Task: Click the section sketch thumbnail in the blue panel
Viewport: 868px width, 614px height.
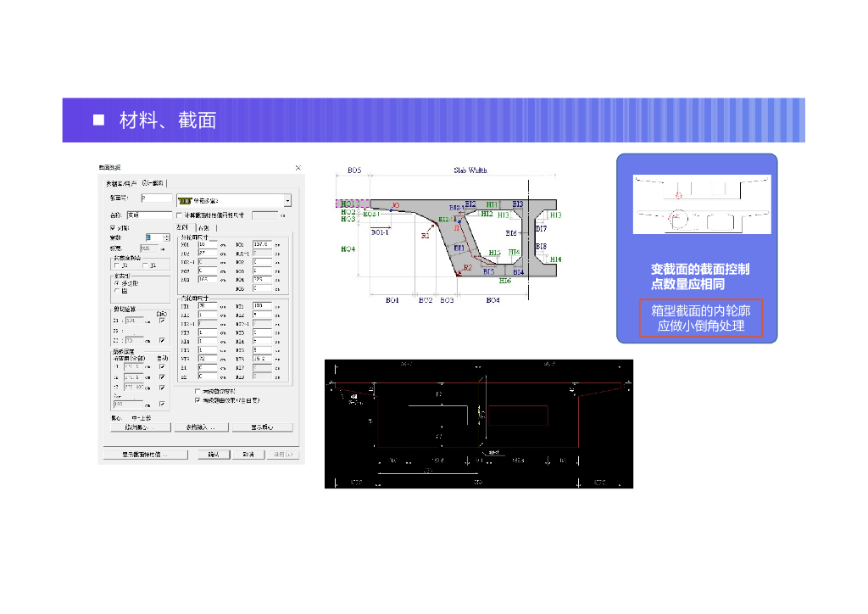Action: point(702,204)
